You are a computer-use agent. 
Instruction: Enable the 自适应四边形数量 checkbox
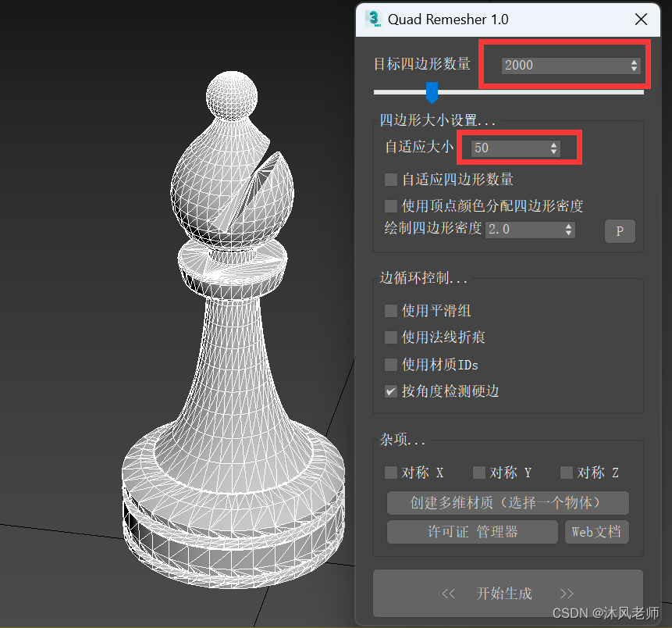coord(391,180)
